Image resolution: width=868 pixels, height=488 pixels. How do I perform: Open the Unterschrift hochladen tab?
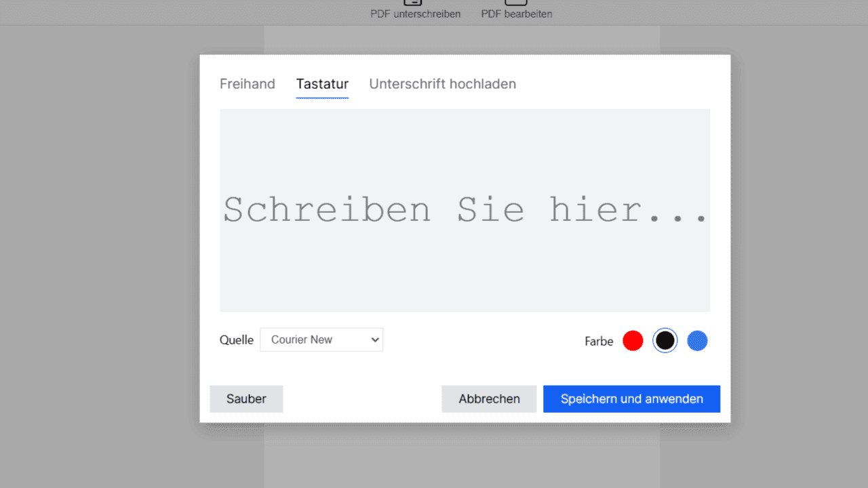pyautogui.click(x=442, y=84)
